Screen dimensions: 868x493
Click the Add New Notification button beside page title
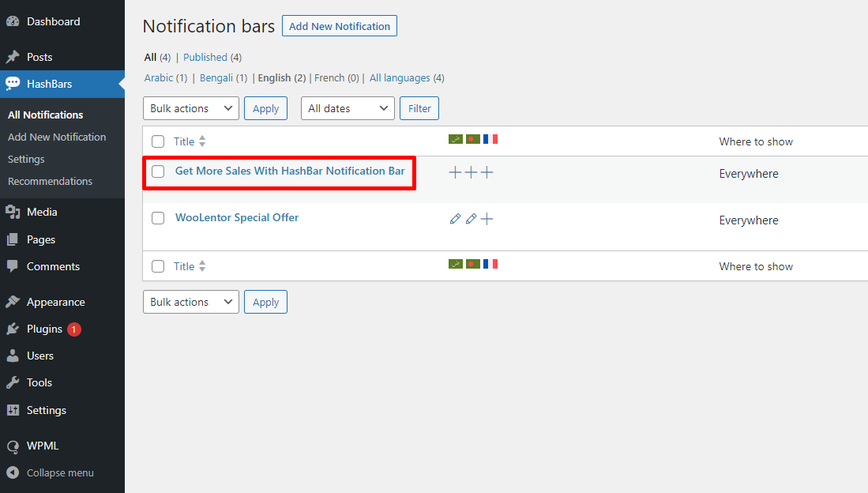point(339,26)
